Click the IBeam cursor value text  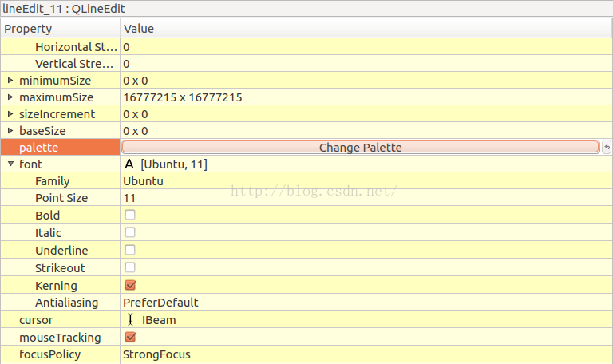(x=159, y=320)
